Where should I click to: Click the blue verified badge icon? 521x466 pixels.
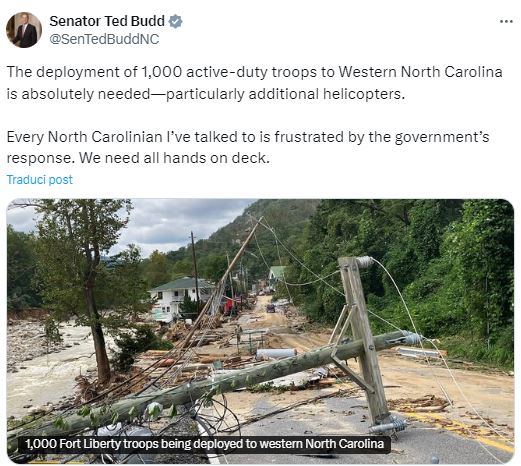click(x=175, y=21)
